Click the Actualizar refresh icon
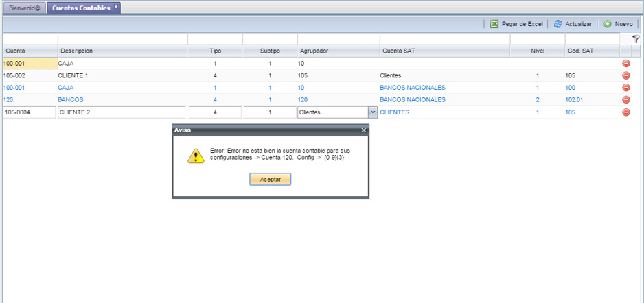This screenshot has height=303, width=644. click(x=558, y=24)
